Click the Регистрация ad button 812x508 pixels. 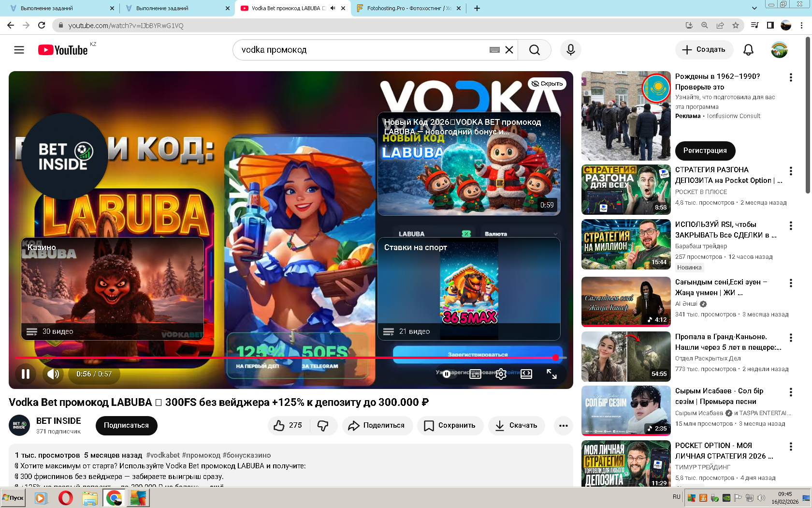705,150
